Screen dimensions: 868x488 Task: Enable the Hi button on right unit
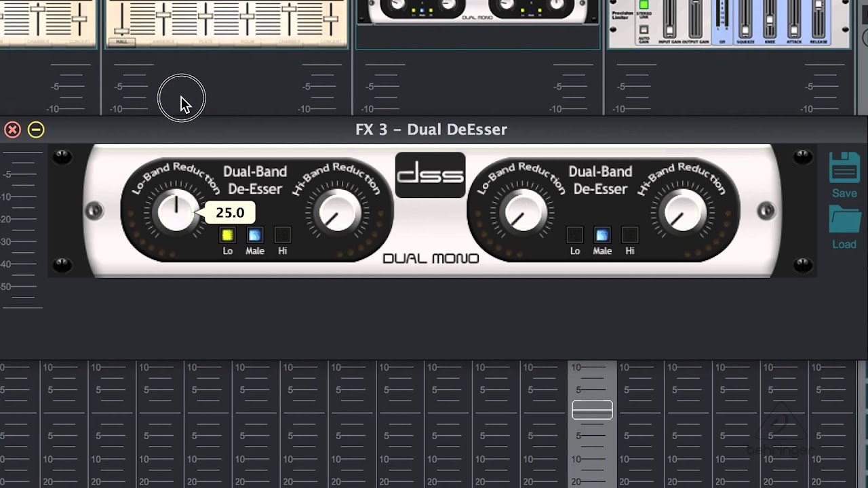[630, 235]
